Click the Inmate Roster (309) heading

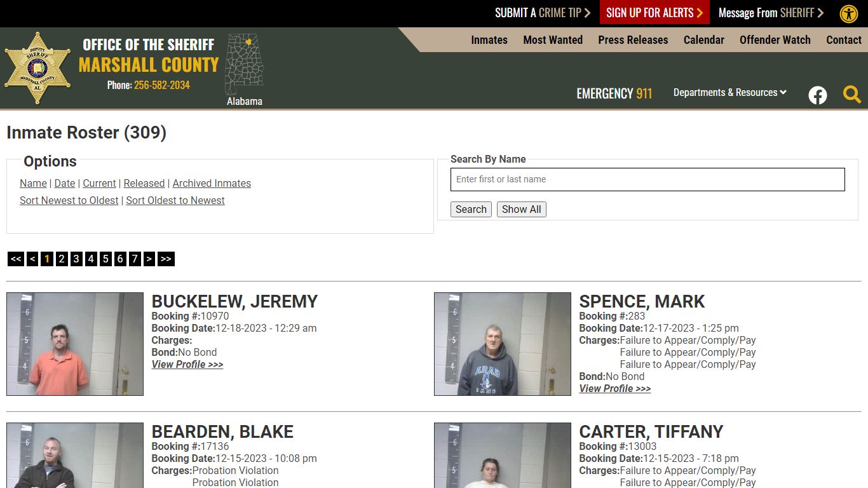tap(86, 132)
